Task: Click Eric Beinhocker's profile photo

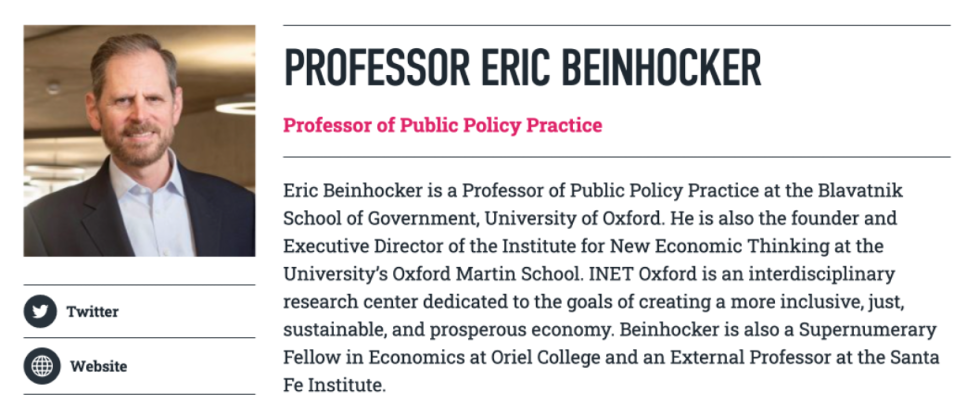Action: click(x=139, y=140)
